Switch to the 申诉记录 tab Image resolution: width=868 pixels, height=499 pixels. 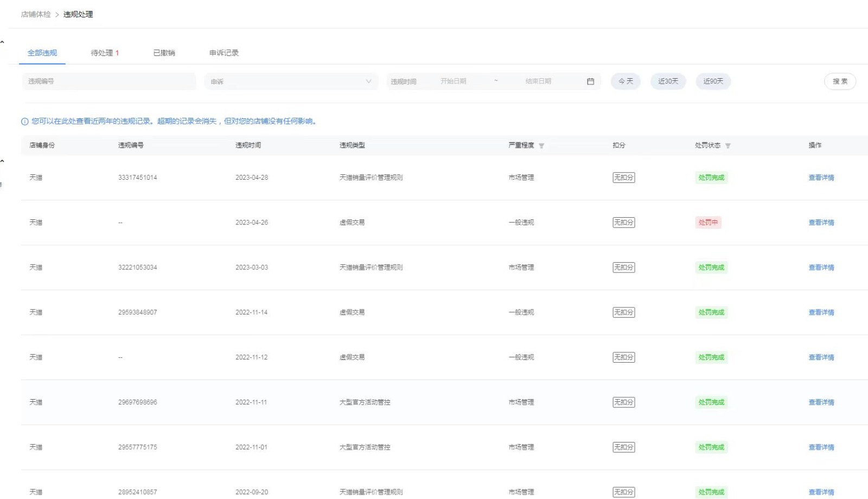[224, 53]
